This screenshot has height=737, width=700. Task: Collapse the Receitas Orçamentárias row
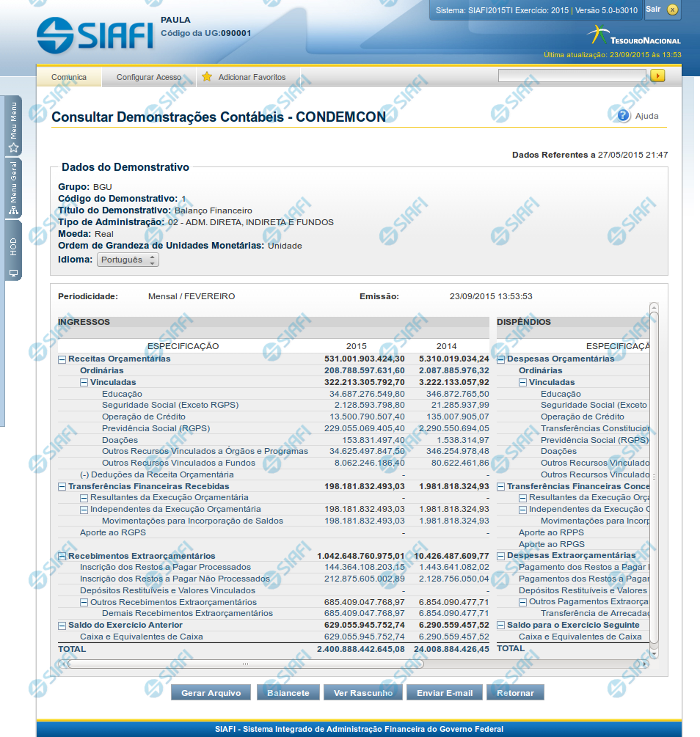62,359
